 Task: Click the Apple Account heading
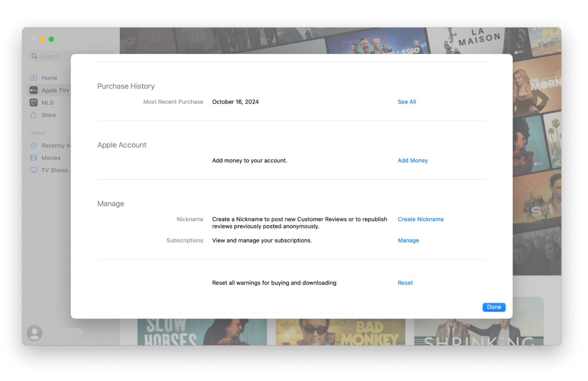point(122,145)
